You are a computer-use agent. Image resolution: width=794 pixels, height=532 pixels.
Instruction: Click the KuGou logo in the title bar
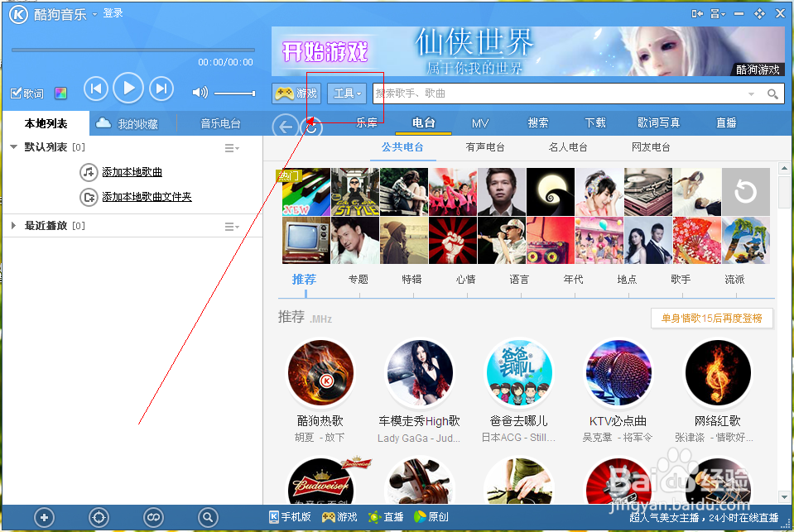17,13
